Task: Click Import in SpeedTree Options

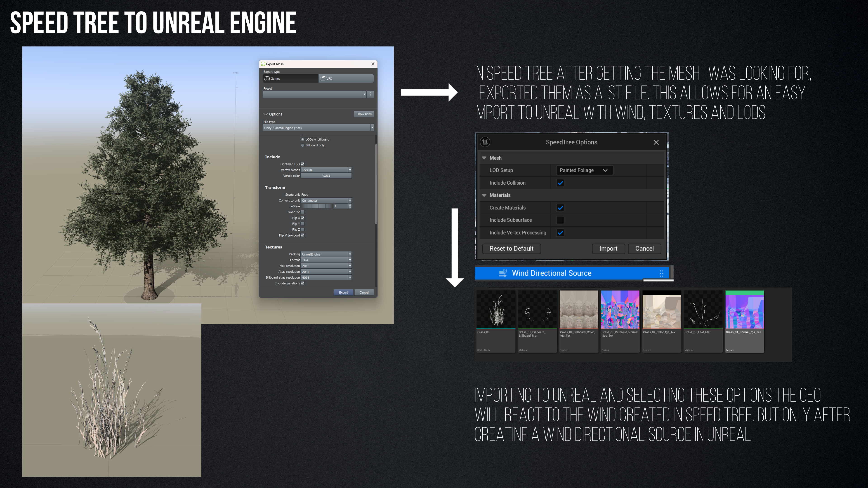Action: point(608,249)
